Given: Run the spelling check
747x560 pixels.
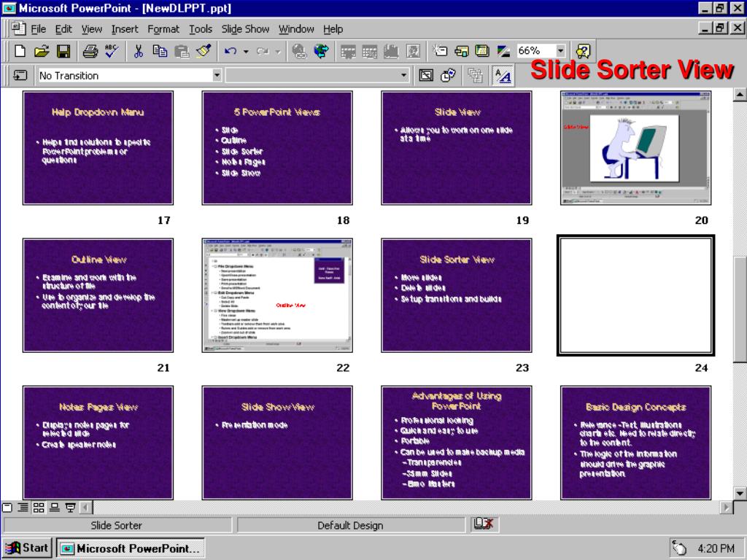Looking at the screenshot, I should click(x=112, y=51).
